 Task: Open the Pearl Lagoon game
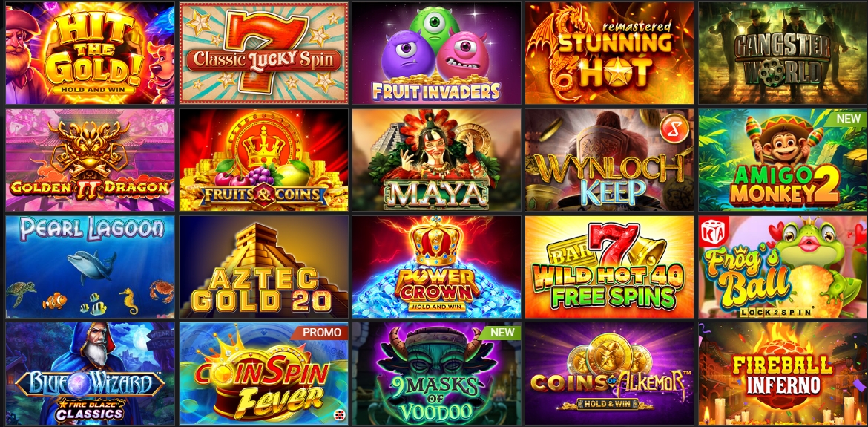(91, 267)
